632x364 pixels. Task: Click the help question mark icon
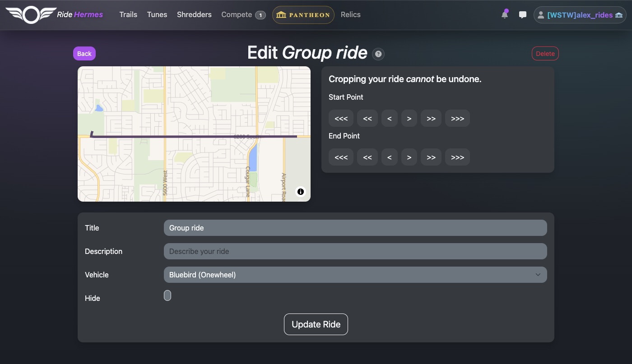pos(378,54)
